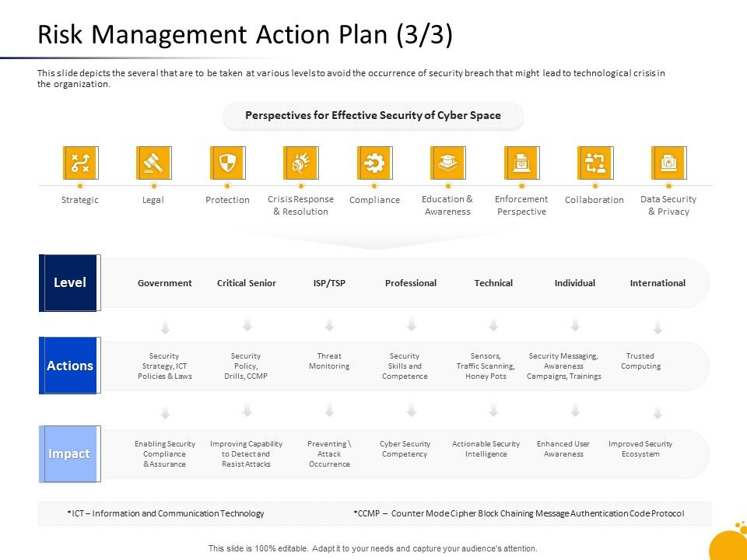Click Improved Security Ecosystem text

640,449
